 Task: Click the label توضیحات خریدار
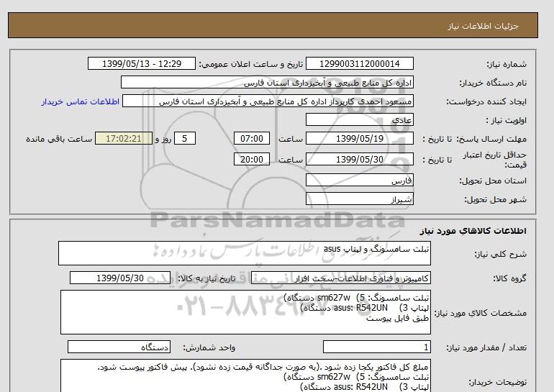pyautogui.click(x=497, y=382)
